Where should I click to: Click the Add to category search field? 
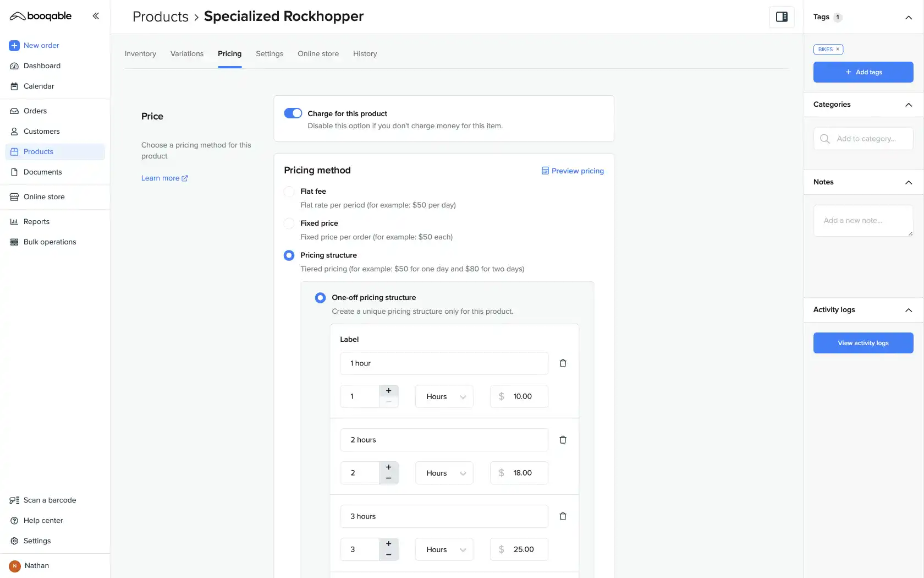tap(863, 139)
